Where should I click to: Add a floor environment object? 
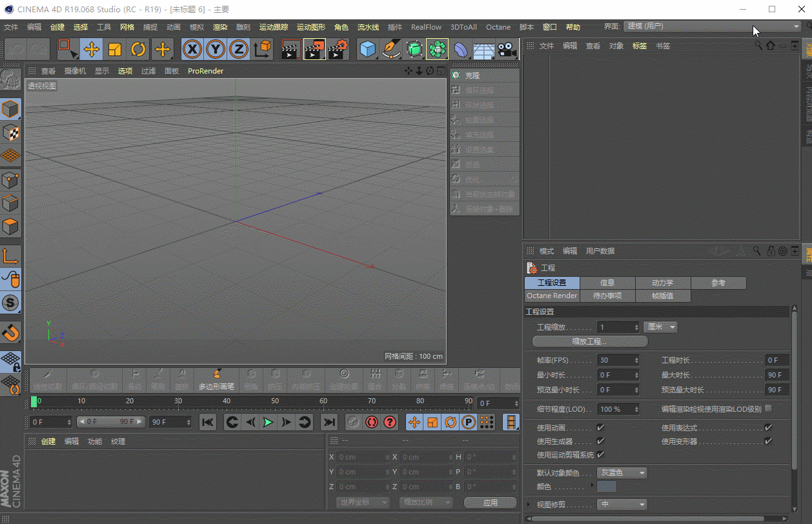(x=483, y=49)
